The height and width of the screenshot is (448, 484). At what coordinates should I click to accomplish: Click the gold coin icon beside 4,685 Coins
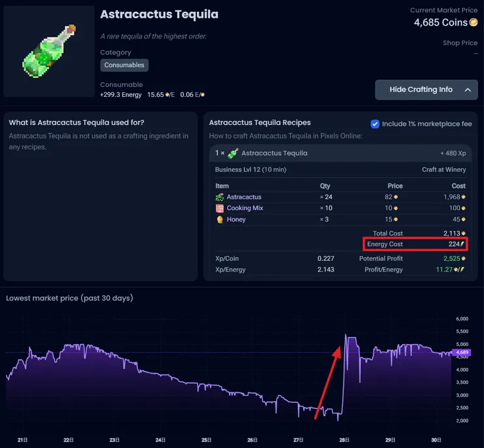473,22
